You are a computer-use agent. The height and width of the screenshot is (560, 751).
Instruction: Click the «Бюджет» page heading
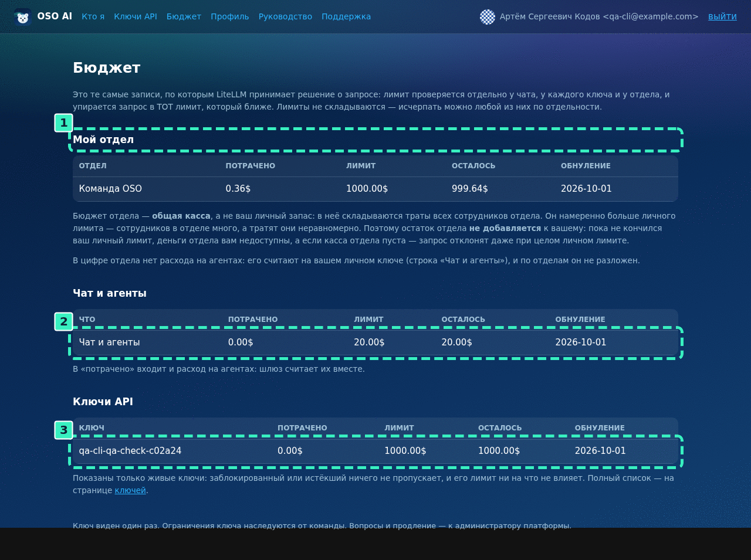(107, 68)
